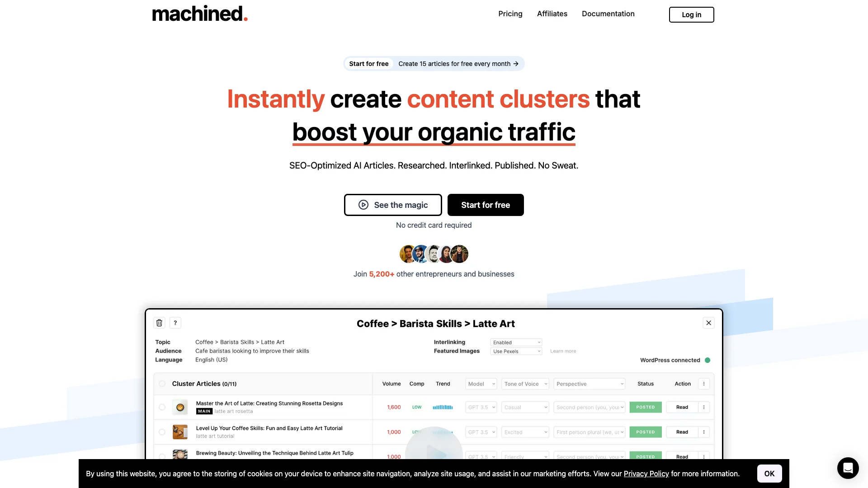Screen dimensions: 868x488
Task: Click the Privacy Policy link in cookie banner
Action: 646,474
